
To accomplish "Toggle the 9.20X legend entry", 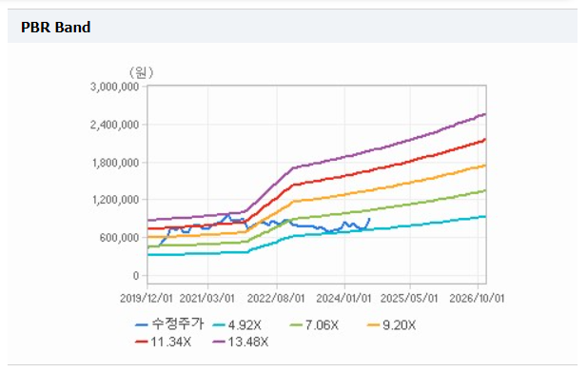I will (x=391, y=325).
